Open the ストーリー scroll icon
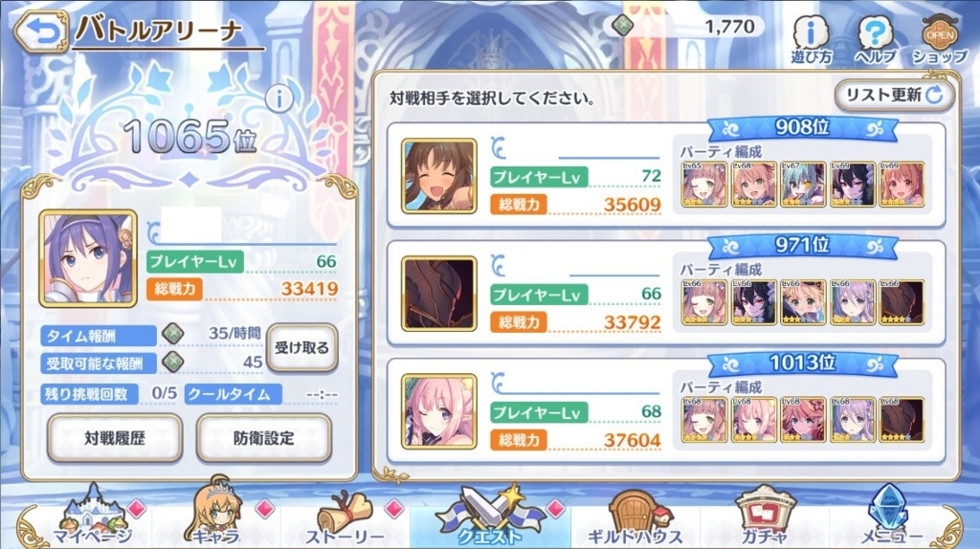 pos(345,517)
